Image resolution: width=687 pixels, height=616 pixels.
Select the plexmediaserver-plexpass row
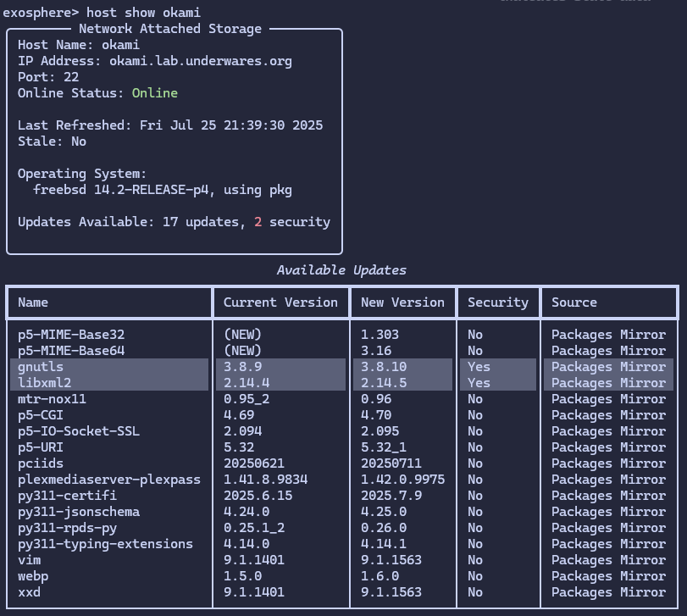pos(110,479)
